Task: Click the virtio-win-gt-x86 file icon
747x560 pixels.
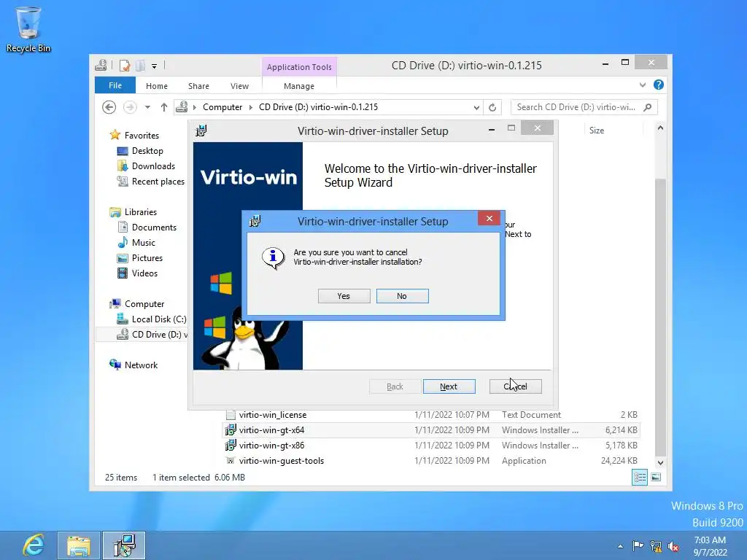Action: coord(231,446)
